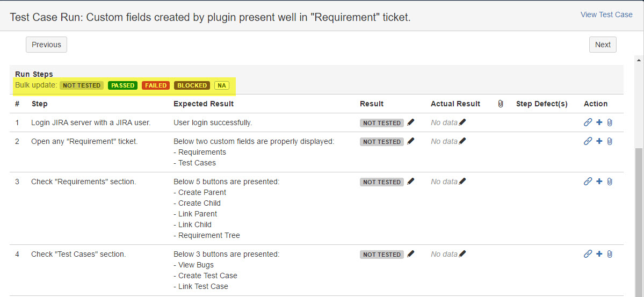Viewport: 644px width, 297px height.
Task: Edit actual result pencil for step 2
Action: coord(462,141)
